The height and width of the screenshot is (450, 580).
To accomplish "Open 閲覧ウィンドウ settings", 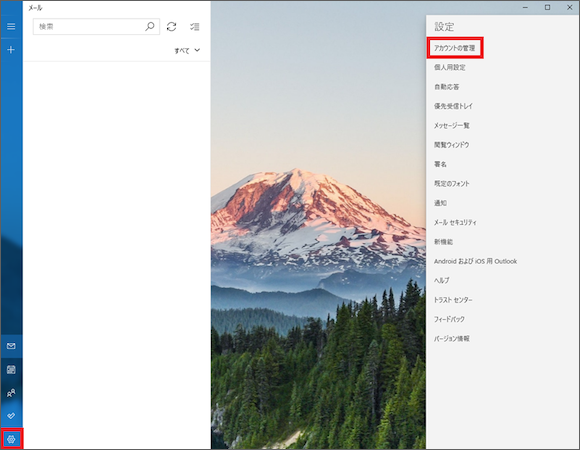I will pyautogui.click(x=452, y=145).
